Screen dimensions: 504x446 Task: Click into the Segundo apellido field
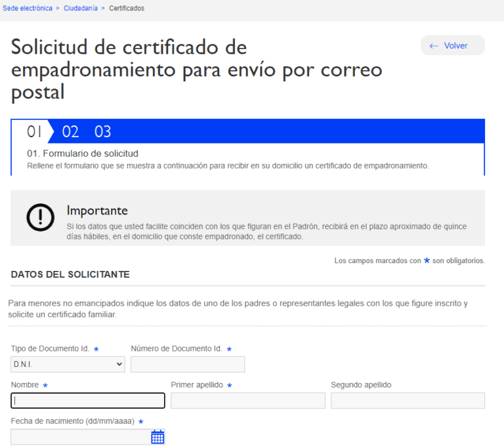tap(408, 401)
